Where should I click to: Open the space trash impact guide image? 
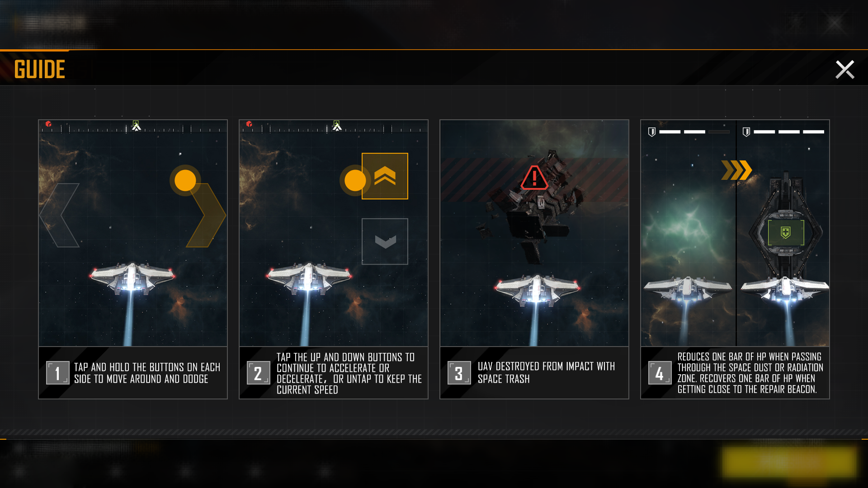534,233
